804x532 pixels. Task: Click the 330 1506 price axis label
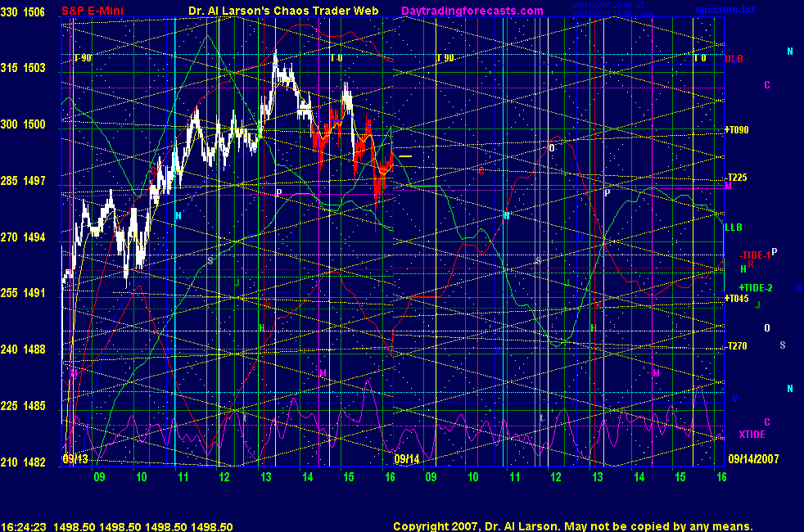pos(23,11)
